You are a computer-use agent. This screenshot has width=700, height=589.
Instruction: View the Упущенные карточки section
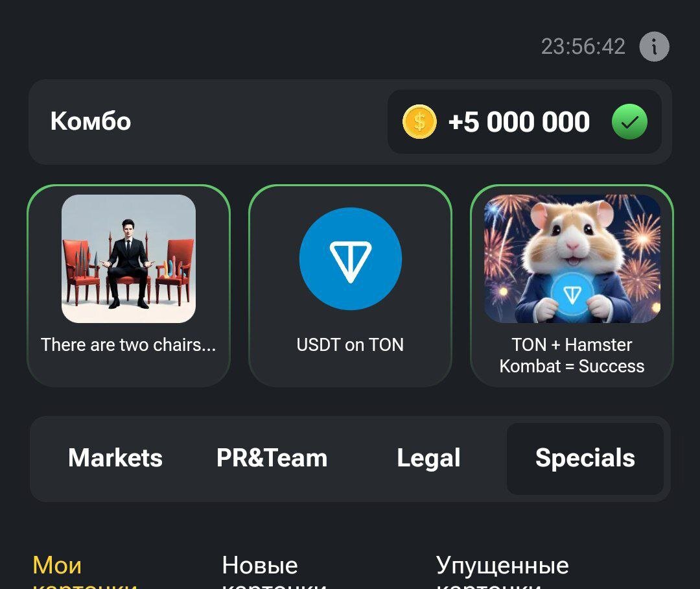[x=502, y=571]
